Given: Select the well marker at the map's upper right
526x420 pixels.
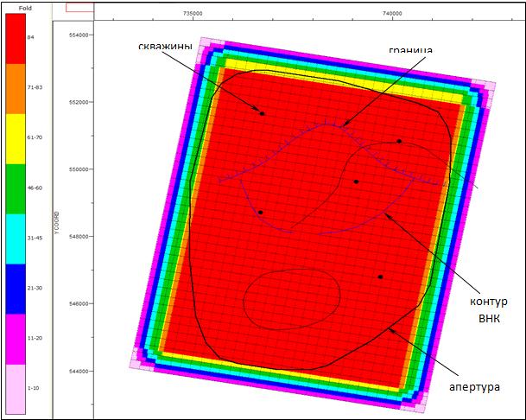Looking at the screenshot, I should click(399, 141).
